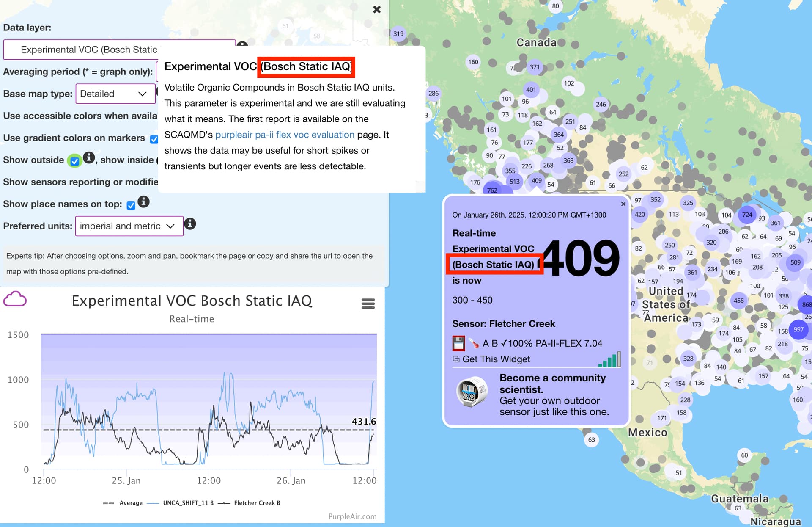Select the 724 sensor marker
The image size is (812, 527).
coord(747,215)
